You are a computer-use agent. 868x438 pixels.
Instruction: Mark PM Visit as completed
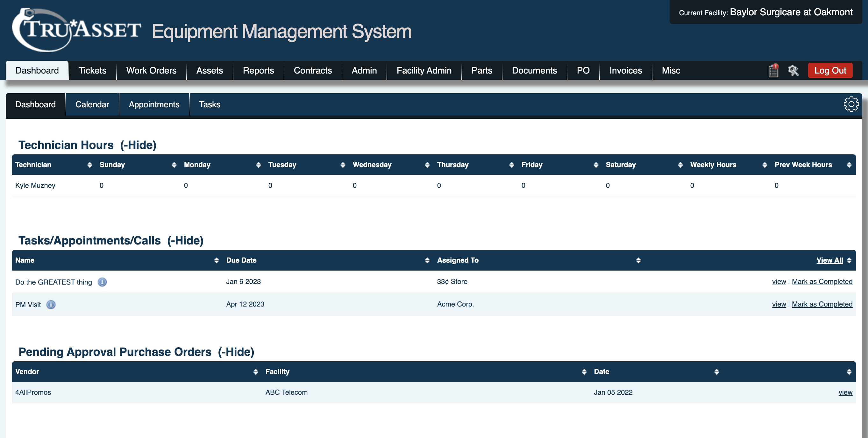tap(822, 304)
